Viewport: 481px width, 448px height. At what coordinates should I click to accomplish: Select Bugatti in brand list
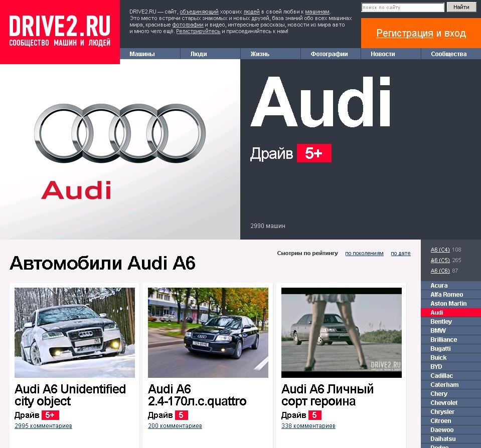451,349
